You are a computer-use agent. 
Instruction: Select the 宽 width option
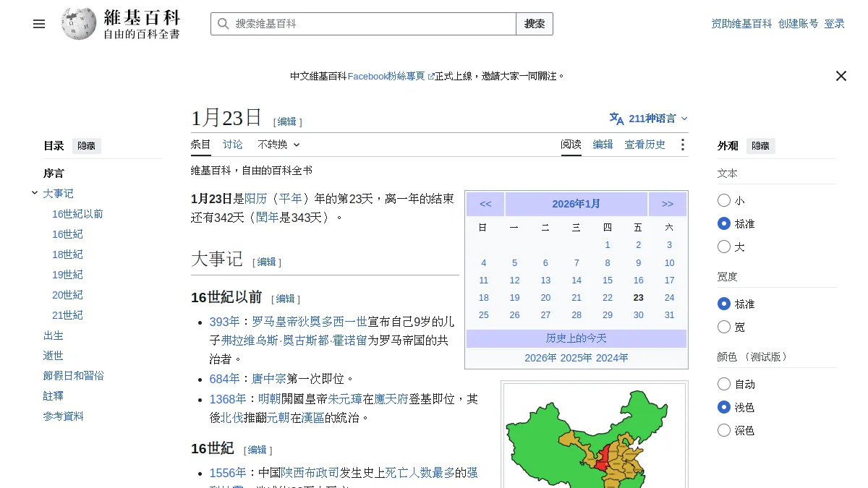coord(724,327)
